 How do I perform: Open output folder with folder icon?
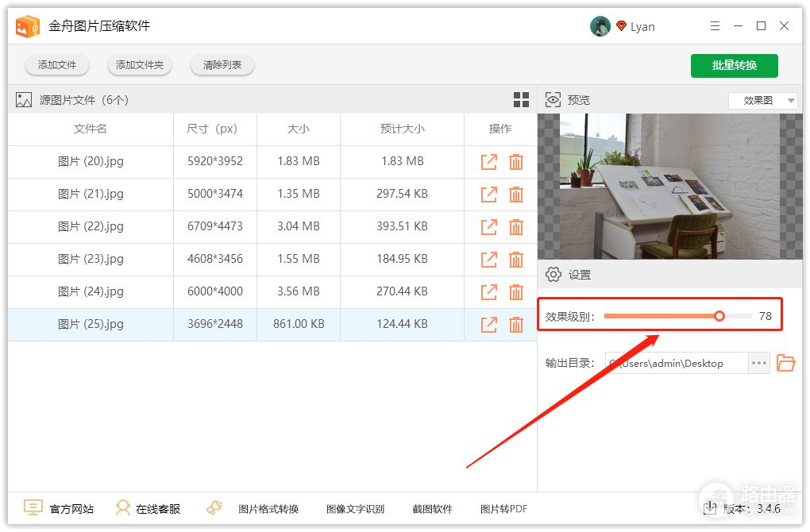tap(785, 363)
